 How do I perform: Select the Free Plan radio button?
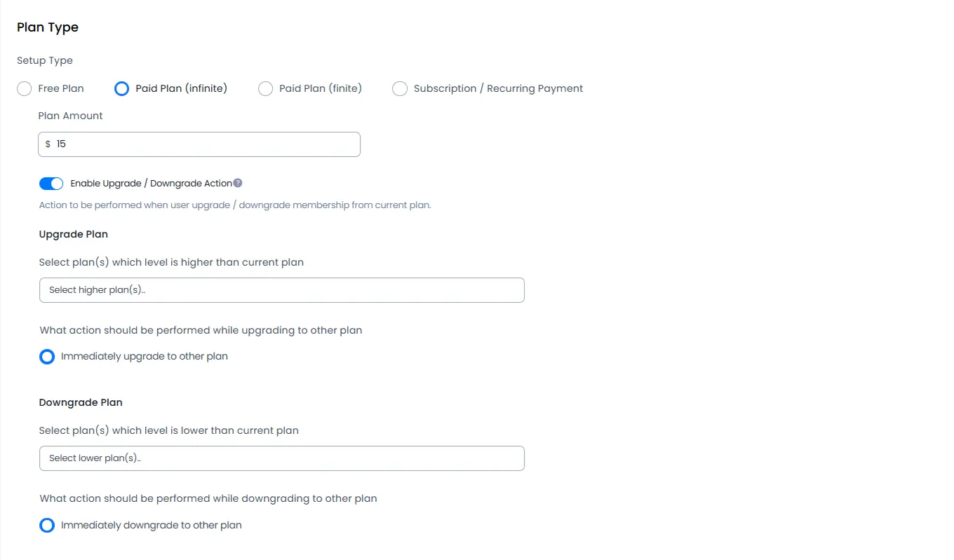(x=25, y=89)
